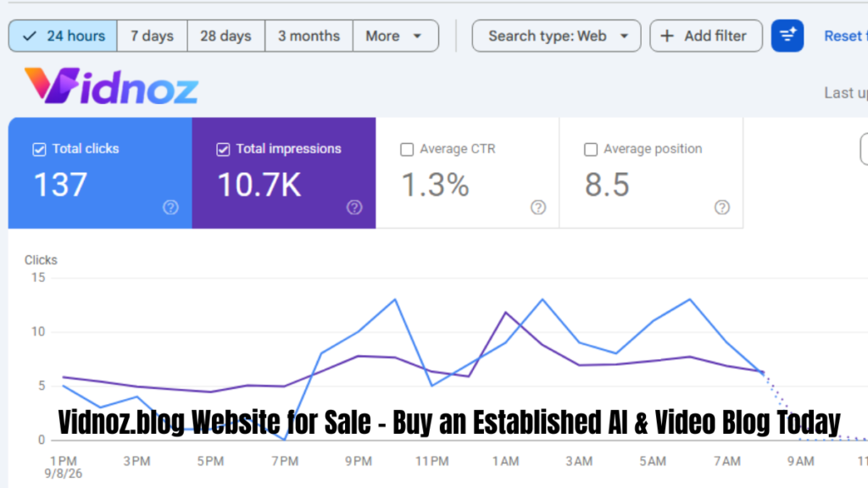Uncheck the Total clicks checkbox

tap(39, 149)
